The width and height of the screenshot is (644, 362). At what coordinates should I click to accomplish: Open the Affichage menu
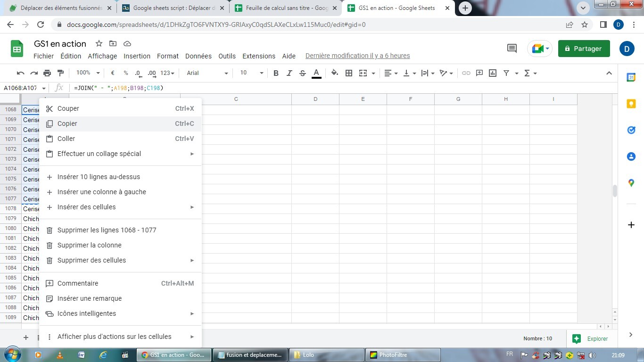(x=102, y=56)
